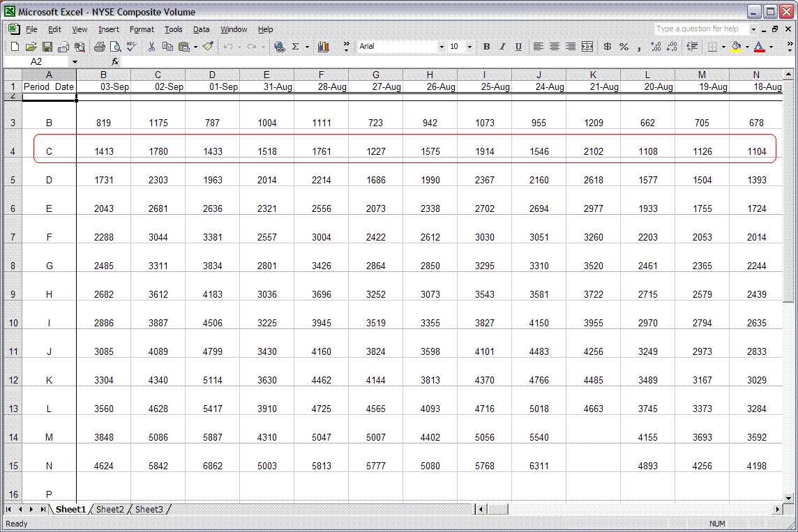This screenshot has width=798, height=532.
Task: Click the vertical scrollbar down arrow
Action: click(x=788, y=499)
